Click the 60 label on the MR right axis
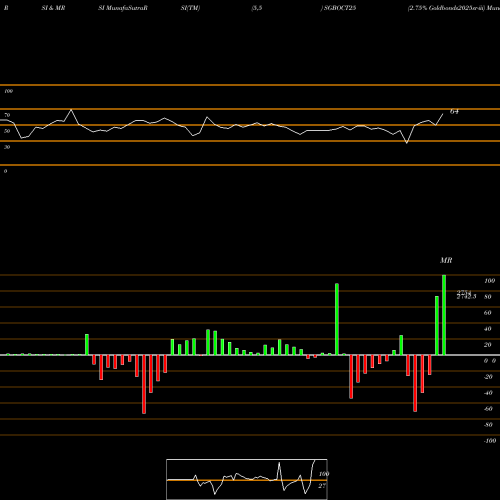The width and height of the screenshot is (500, 500). [488, 313]
